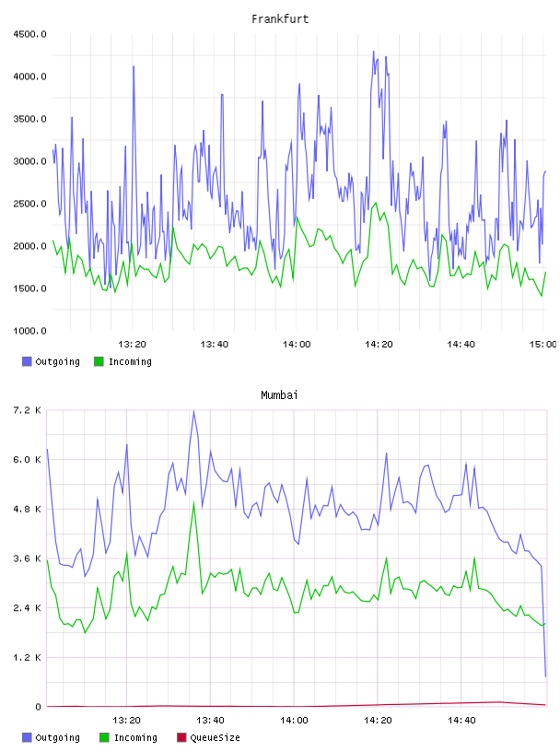The height and width of the screenshot is (752, 560).
Task: Click the Frankfurt y-axis label 4500.0
Action: pos(29,34)
